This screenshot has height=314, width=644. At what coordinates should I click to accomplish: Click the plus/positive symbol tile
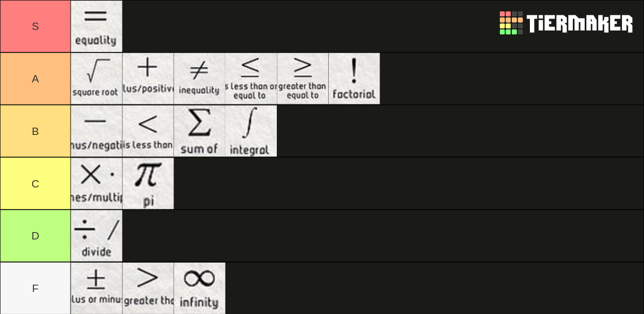point(148,79)
